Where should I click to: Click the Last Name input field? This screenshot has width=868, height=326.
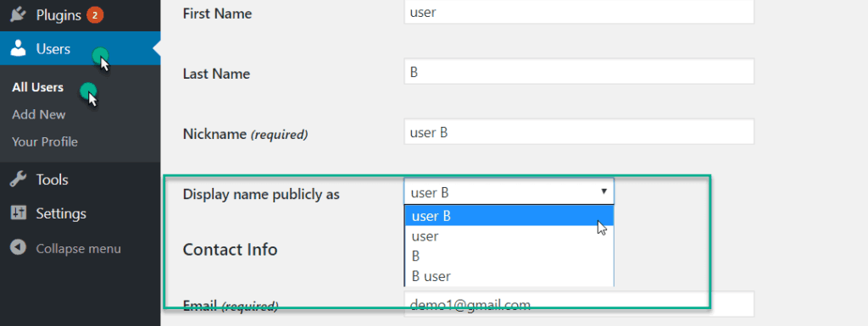click(579, 72)
